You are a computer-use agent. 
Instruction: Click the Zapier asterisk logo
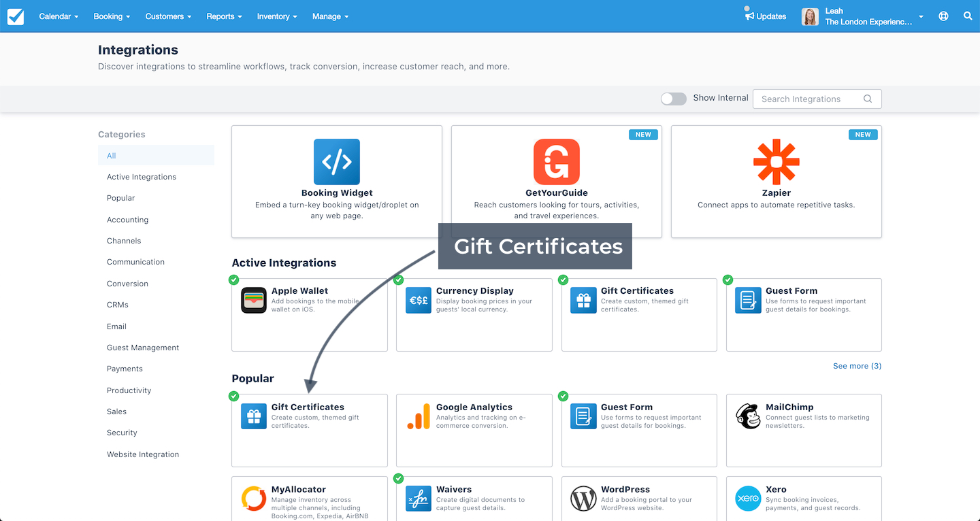coord(777,162)
